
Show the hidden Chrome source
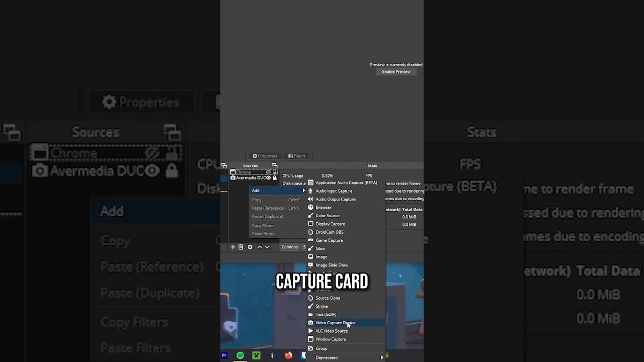tap(268, 172)
